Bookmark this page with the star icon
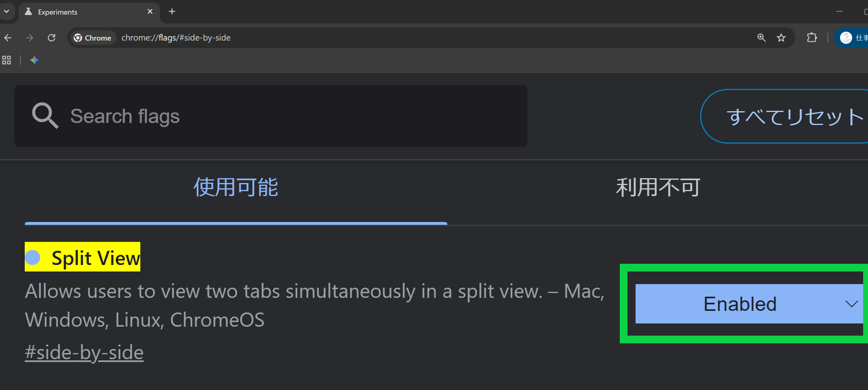Screen dimensions: 868x390 pos(781,38)
